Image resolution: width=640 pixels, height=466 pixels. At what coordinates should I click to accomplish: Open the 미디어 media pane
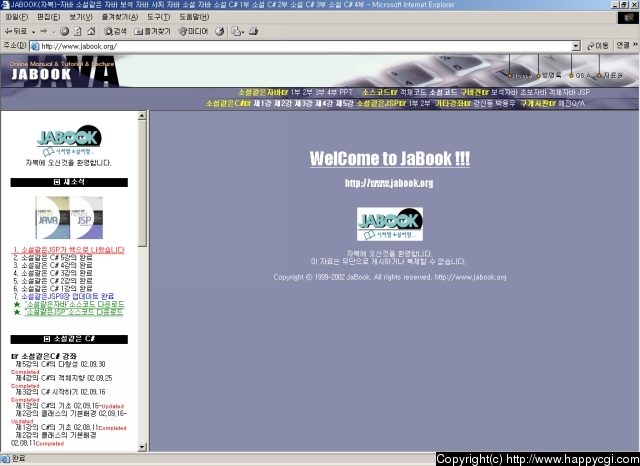(x=193, y=31)
